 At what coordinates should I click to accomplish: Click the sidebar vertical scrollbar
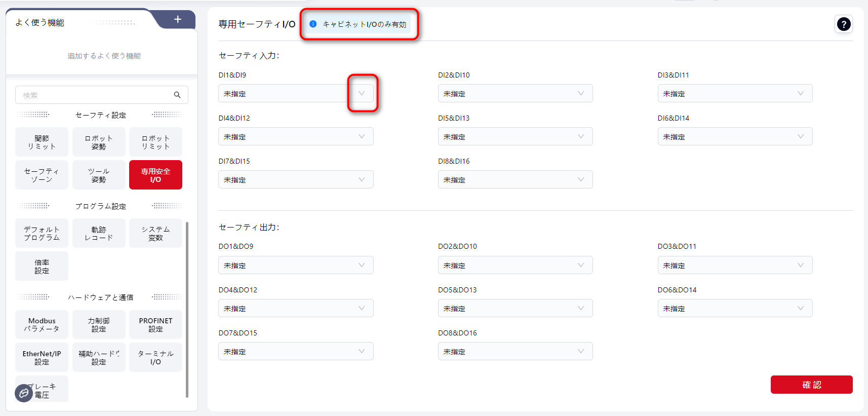(187, 309)
